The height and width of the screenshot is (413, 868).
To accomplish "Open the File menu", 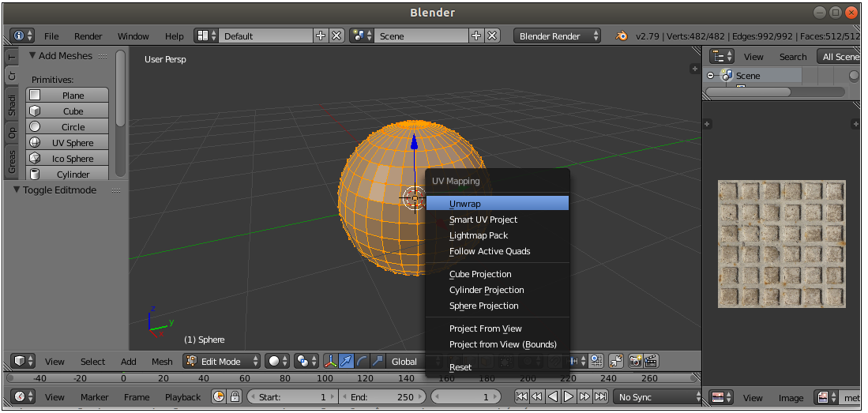I will click(51, 36).
